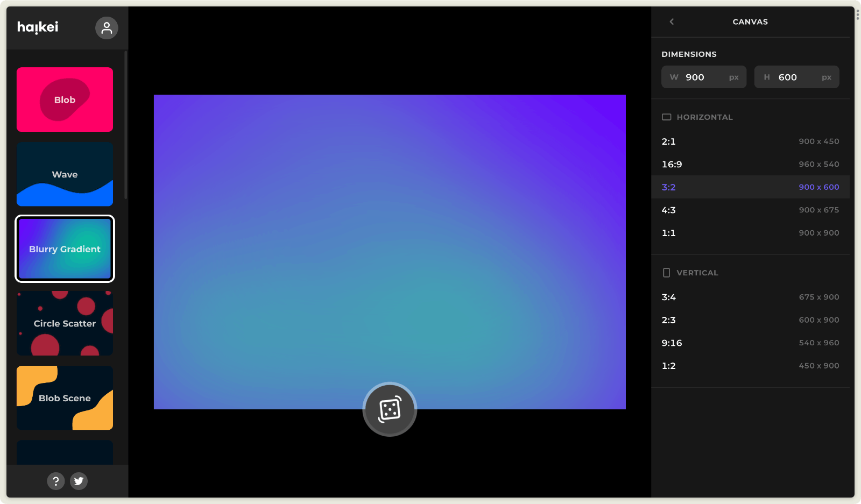
Task: Select the 2:1 horizontal ratio preset
Action: tap(750, 141)
